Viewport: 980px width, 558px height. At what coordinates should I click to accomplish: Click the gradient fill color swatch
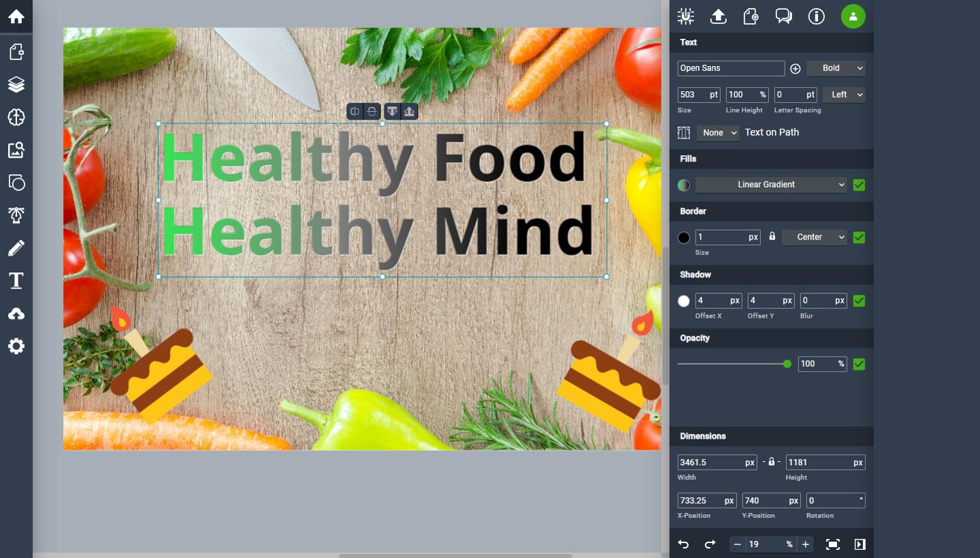684,184
